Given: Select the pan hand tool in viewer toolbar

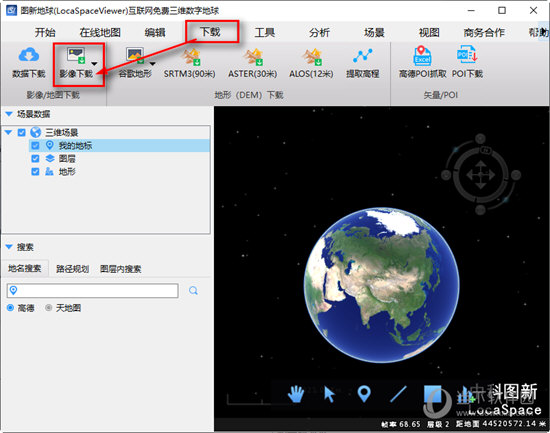Looking at the screenshot, I should [x=296, y=394].
